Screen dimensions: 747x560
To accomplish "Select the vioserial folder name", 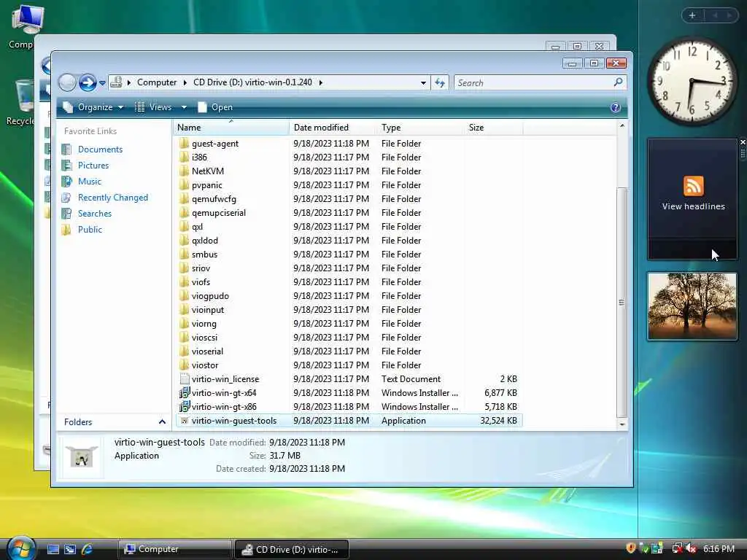I will (207, 351).
